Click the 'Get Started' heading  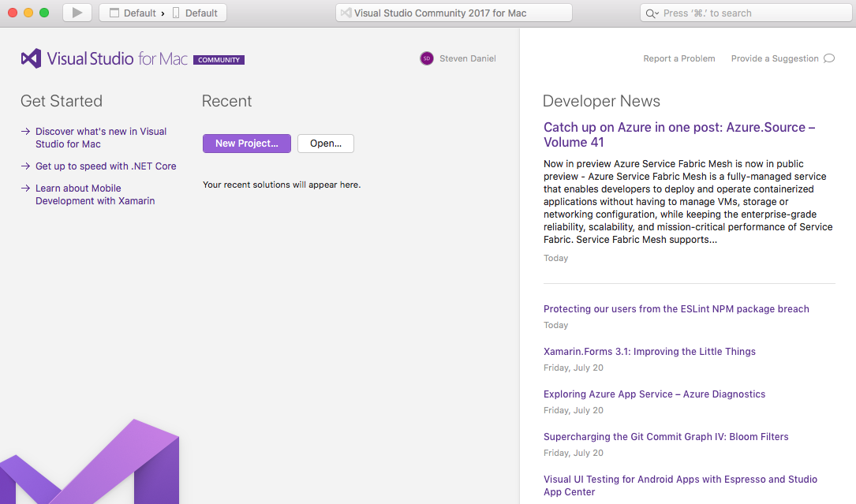[x=62, y=101]
